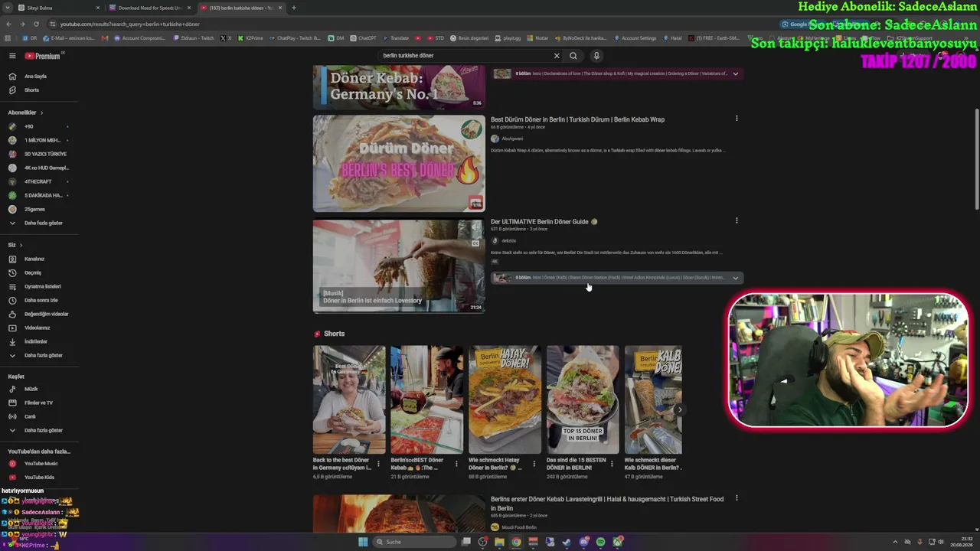Open Back to the best Döner short
980x551 pixels.
349,399
